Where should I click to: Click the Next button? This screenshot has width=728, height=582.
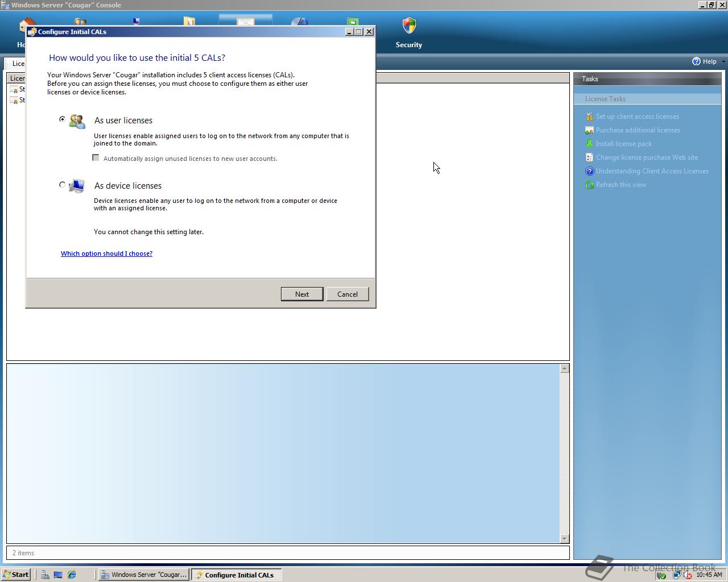pyautogui.click(x=302, y=294)
